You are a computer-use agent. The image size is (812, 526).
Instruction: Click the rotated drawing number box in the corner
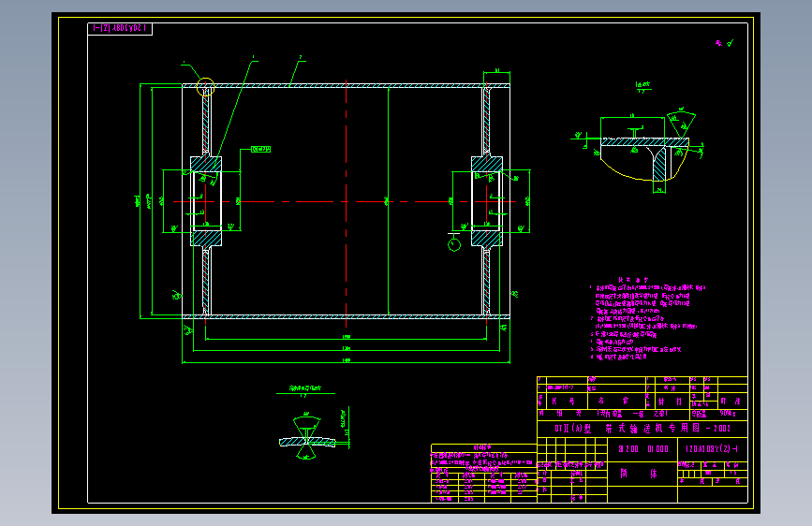pyautogui.click(x=120, y=28)
